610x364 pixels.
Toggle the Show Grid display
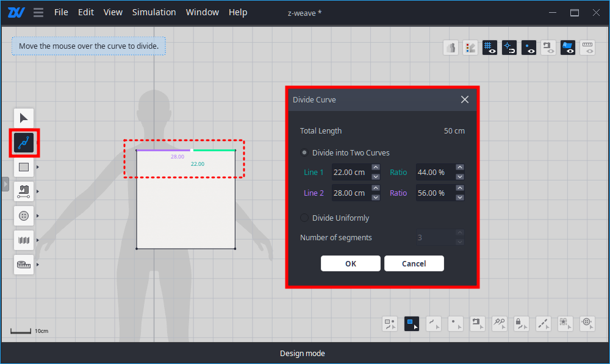coord(489,47)
